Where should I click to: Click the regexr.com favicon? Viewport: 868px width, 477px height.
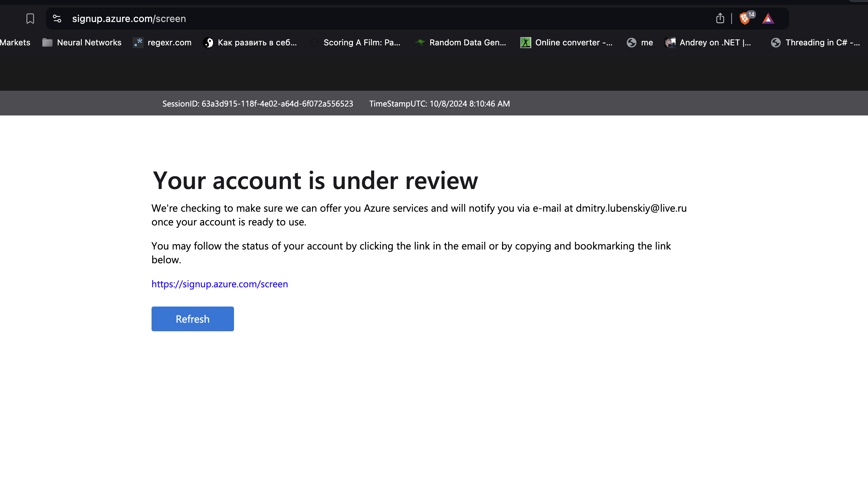(138, 42)
